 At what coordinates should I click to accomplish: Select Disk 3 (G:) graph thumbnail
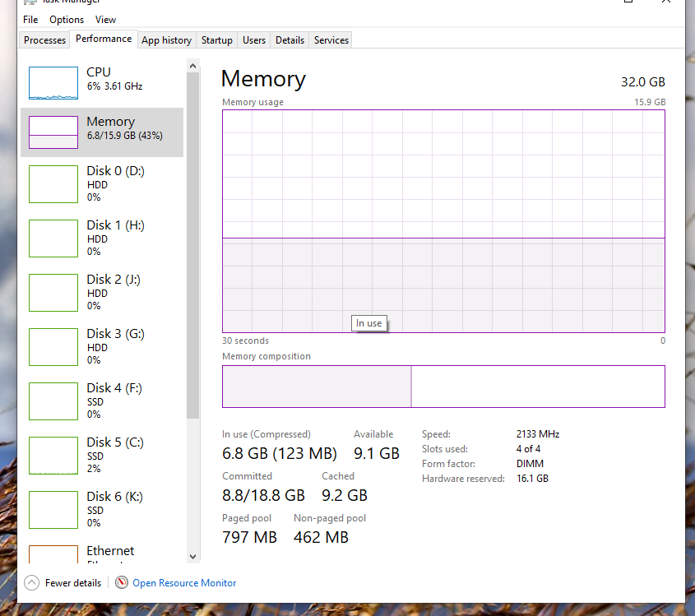(x=53, y=347)
